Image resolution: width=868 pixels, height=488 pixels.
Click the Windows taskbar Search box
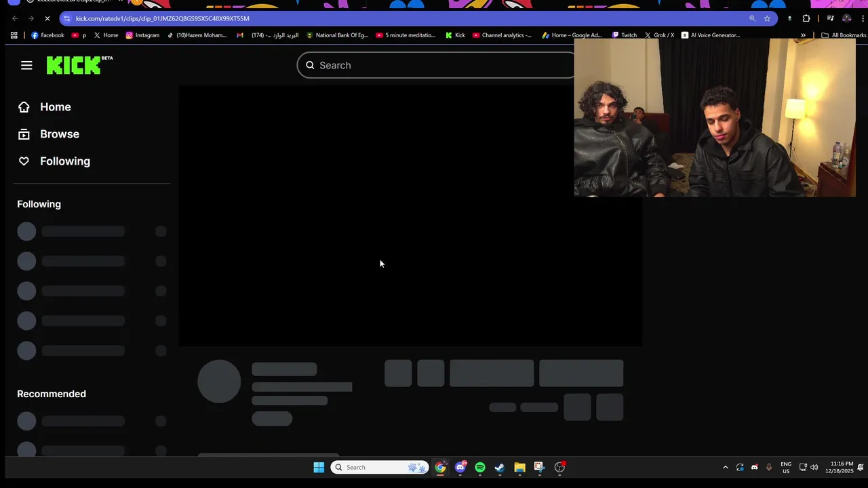pos(379,467)
